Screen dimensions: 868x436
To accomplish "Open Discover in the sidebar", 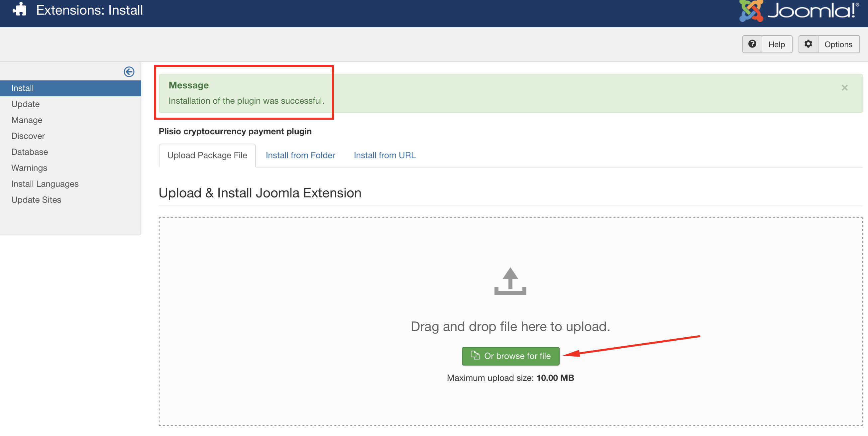I will coord(70,136).
